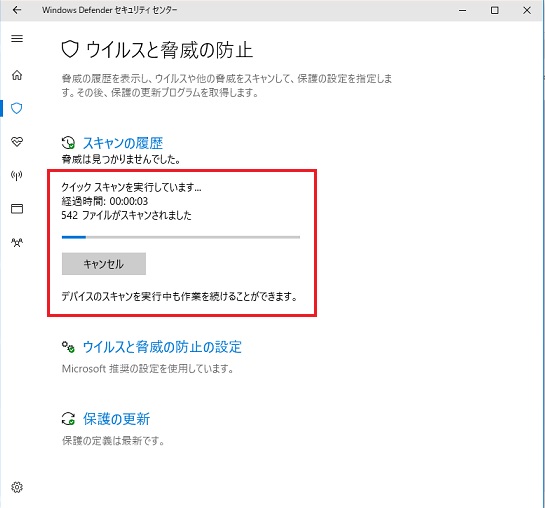Viewport: 545px width, 508px height.
Task: Open Firewall & network protection antenna icon
Action: point(17,175)
